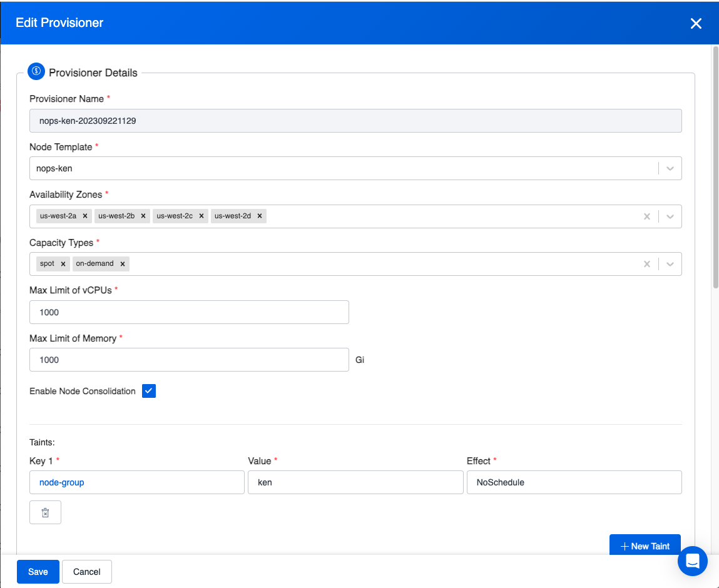Click the dialog vertical scrollbar
Screen dimensions: 719x588
point(716,167)
